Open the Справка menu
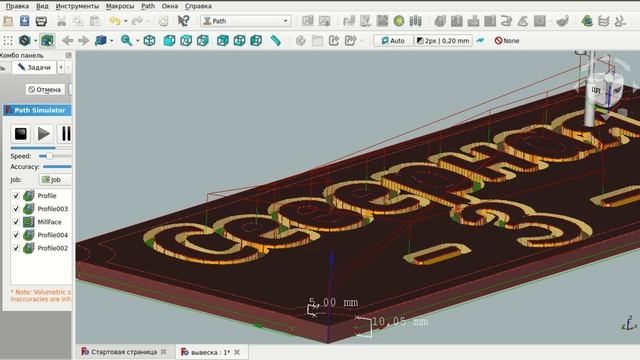640x360 pixels. (198, 6)
